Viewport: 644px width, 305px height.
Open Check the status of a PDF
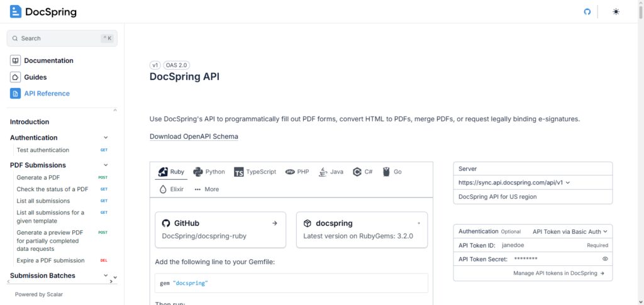(x=62, y=189)
